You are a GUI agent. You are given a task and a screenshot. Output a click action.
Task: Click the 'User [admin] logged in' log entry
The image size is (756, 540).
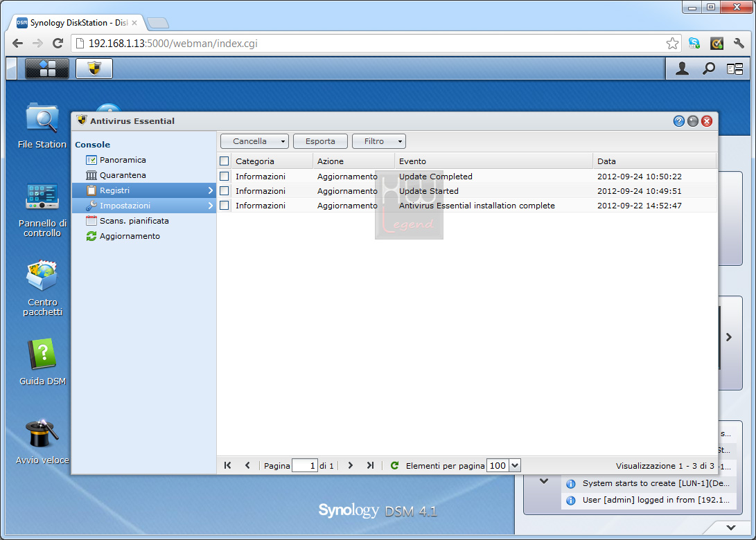click(x=649, y=500)
